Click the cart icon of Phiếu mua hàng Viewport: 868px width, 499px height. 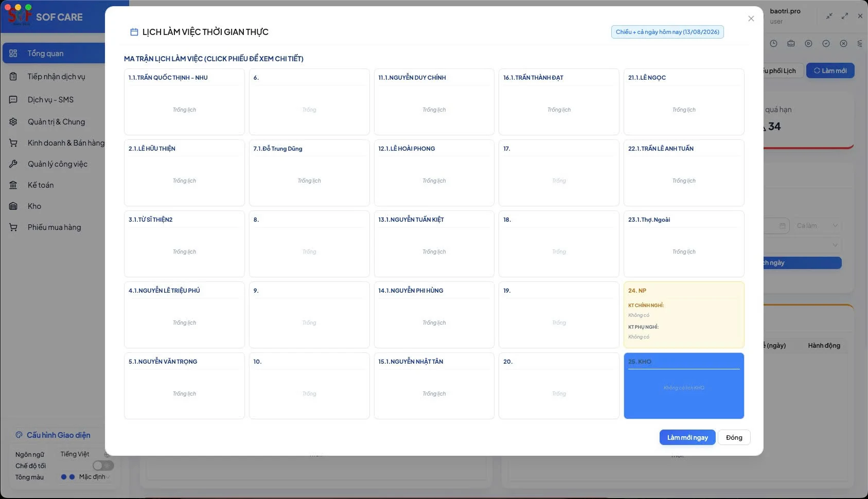pyautogui.click(x=13, y=227)
